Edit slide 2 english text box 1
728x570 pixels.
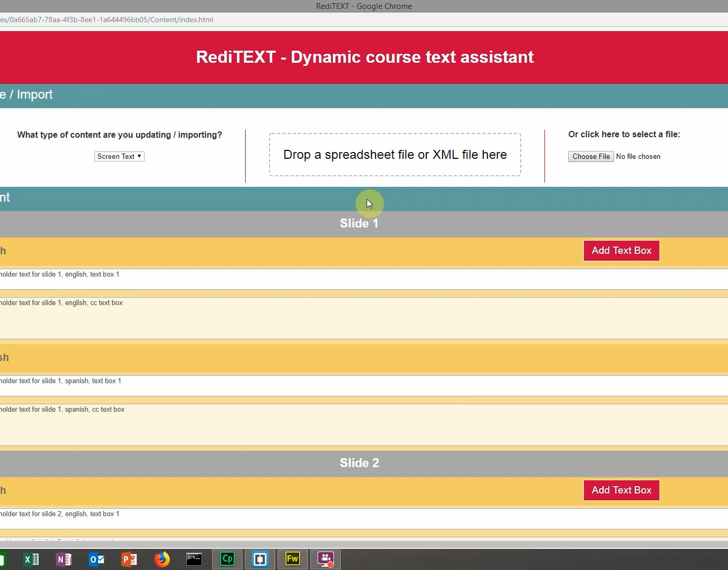point(364,519)
